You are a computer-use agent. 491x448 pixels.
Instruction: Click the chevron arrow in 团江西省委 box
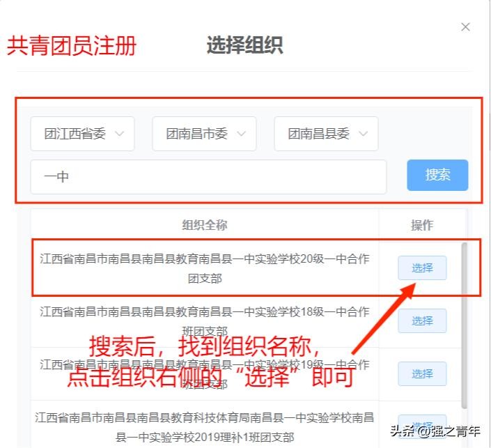tap(119, 134)
